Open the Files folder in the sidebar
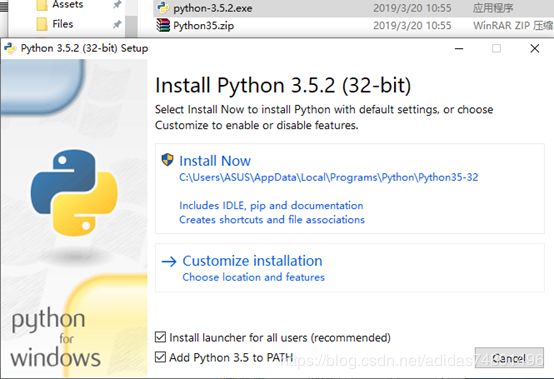The image size is (554, 379). pos(63,24)
